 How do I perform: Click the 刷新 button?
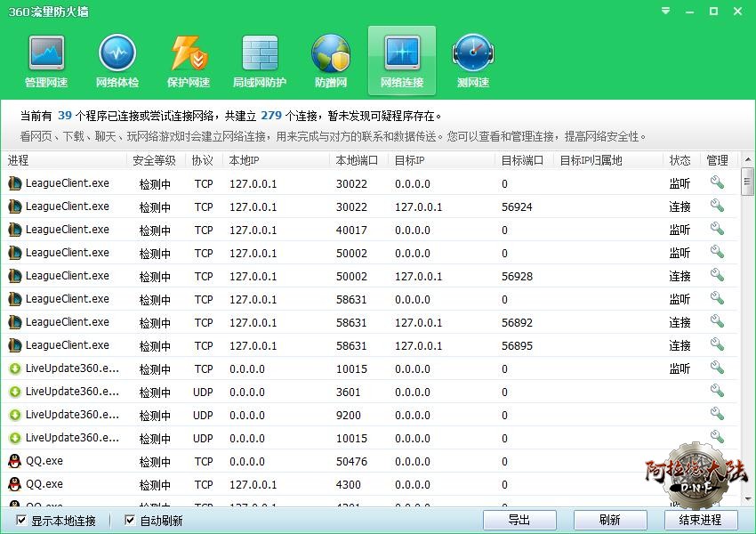click(x=609, y=520)
